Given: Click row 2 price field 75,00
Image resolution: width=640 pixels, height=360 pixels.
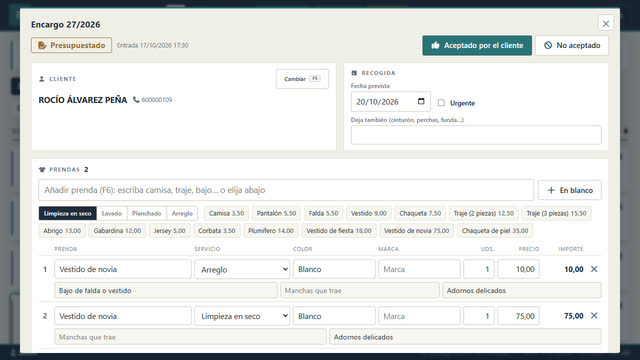Looking at the screenshot, I should coord(518,316).
